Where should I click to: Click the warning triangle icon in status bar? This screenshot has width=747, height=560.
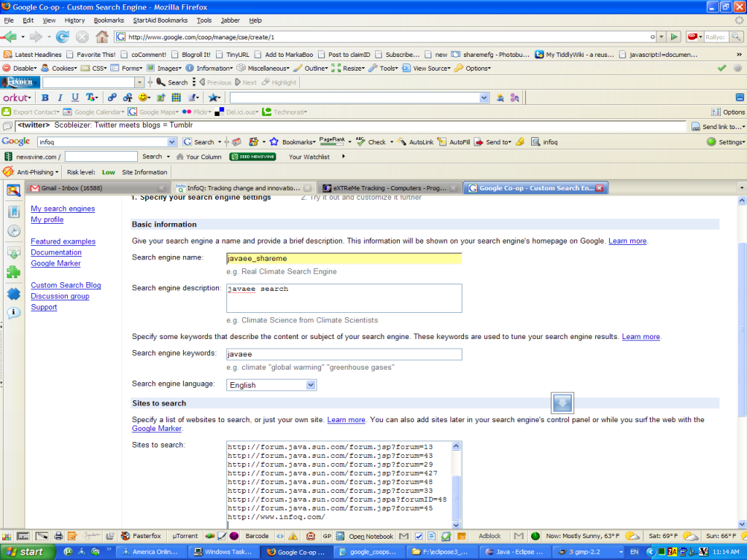(293, 536)
